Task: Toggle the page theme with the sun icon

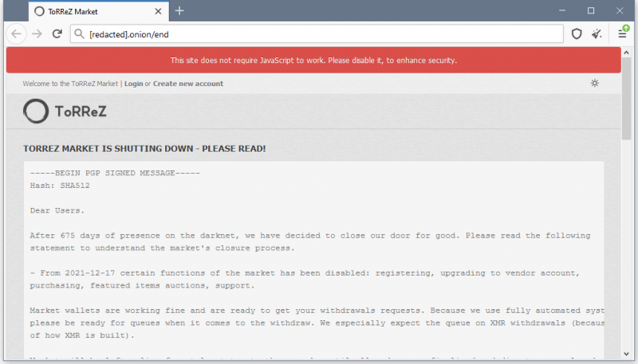Action: 594,84
